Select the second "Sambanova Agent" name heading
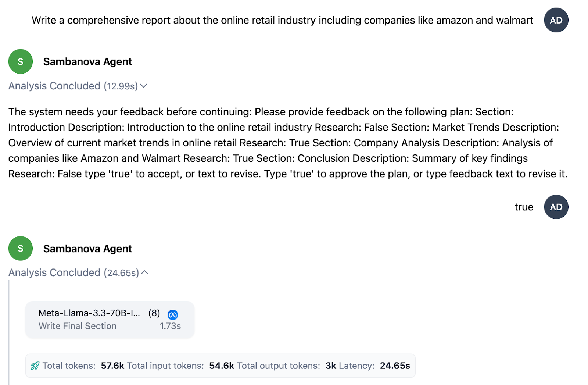 click(x=88, y=248)
